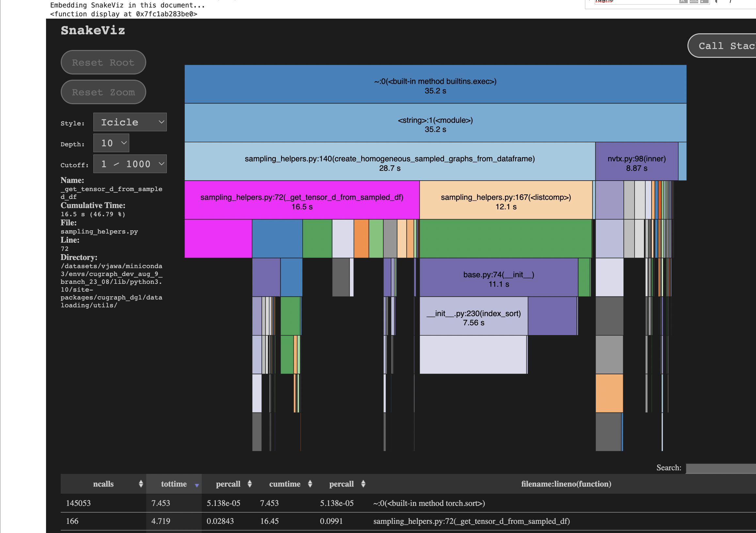Viewport: 756px width, 533px height.
Task: Reverse the tottime sort order arrow
Action: (197, 485)
